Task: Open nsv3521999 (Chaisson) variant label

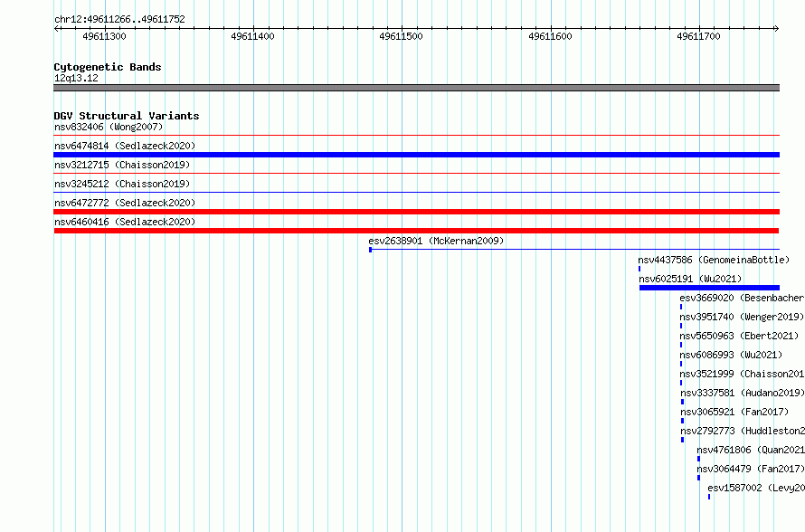Action: click(x=742, y=374)
